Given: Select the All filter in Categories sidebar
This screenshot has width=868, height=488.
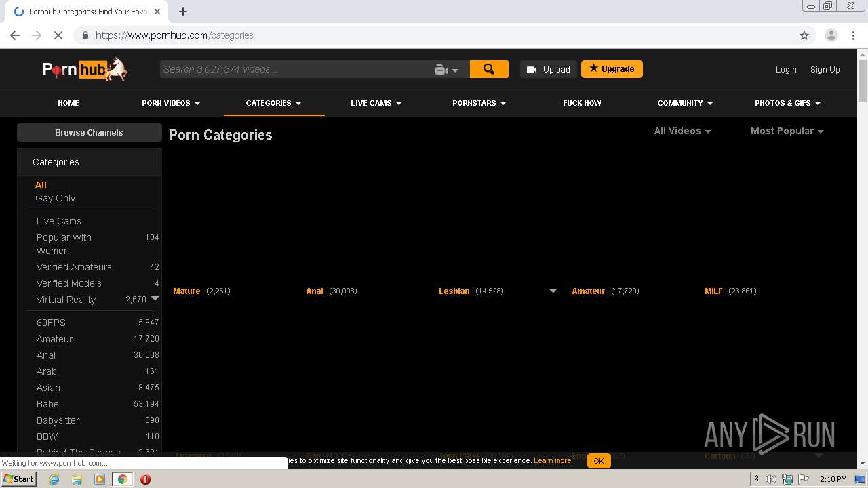Looking at the screenshot, I should click(41, 185).
